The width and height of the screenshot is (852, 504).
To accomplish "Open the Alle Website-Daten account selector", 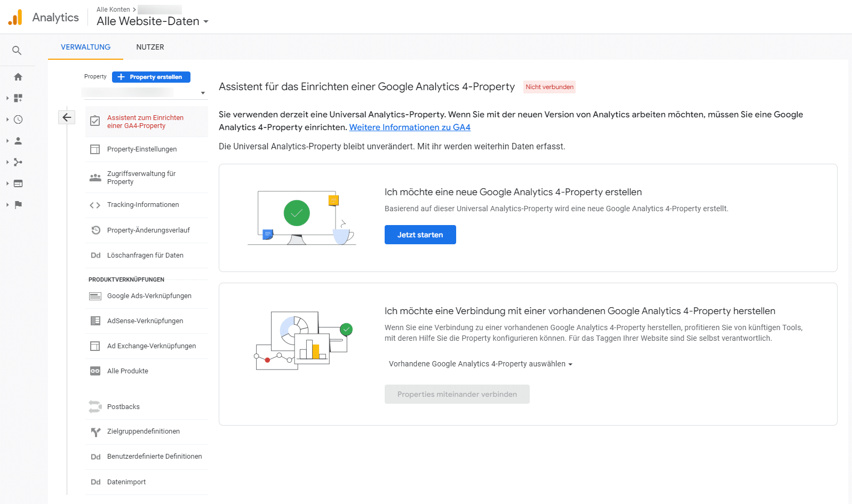I will click(x=153, y=21).
